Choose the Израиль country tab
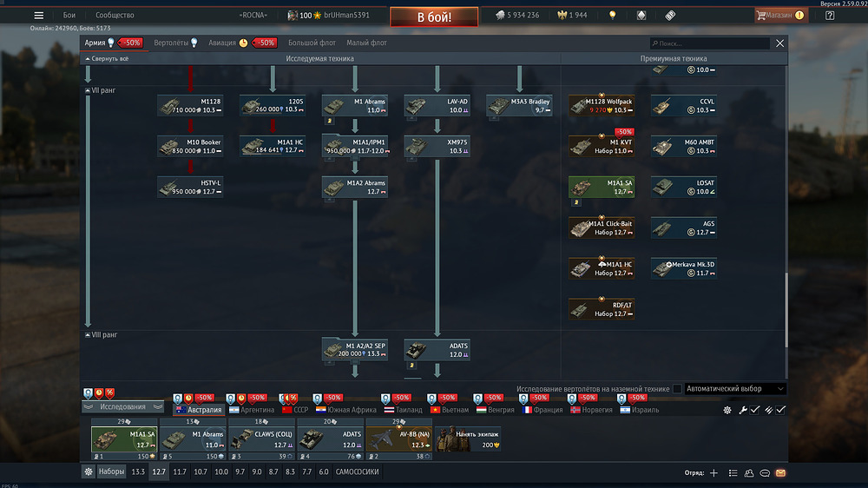Image resolution: width=868 pixels, height=488 pixels. point(640,410)
